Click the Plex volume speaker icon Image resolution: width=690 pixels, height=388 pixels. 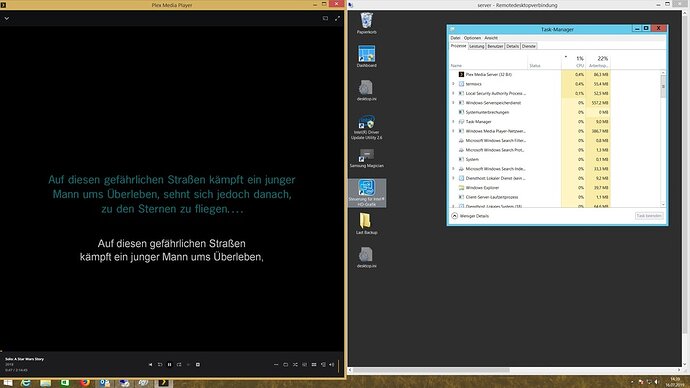tap(332, 365)
